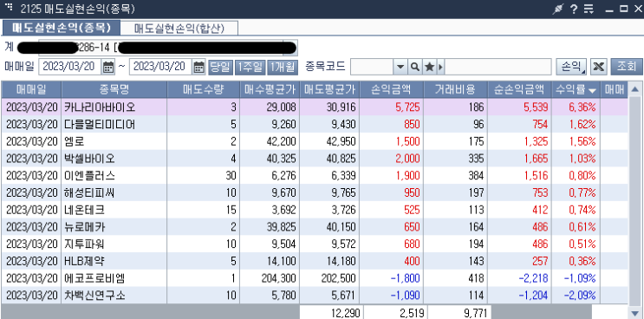Click the 조회 search button
Screen dimensions: 644x319
627,67
